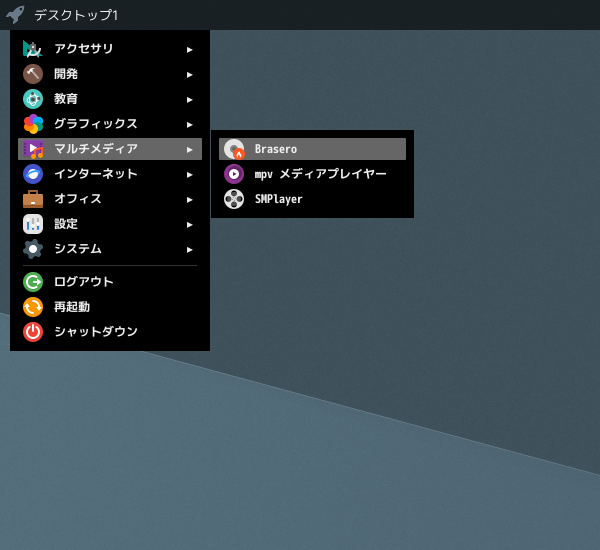This screenshot has height=550, width=600.
Task: Click the マルチメディア submenu arrow
Action: pos(189,150)
